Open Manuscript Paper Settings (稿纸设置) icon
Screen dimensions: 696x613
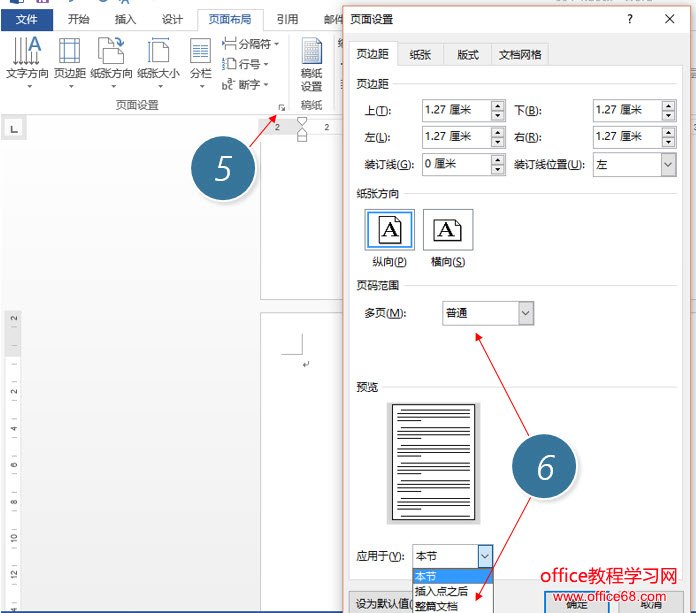312,65
